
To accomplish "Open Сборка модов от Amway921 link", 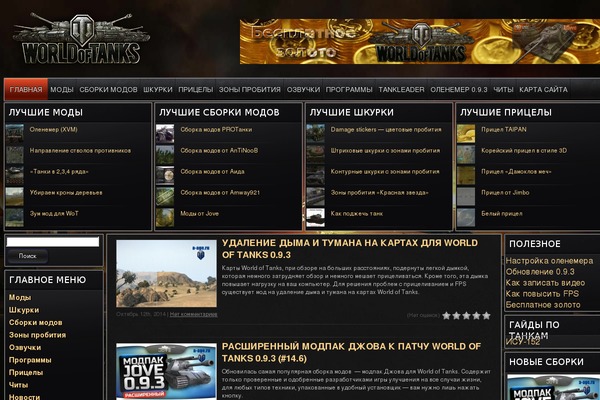I will point(220,193).
